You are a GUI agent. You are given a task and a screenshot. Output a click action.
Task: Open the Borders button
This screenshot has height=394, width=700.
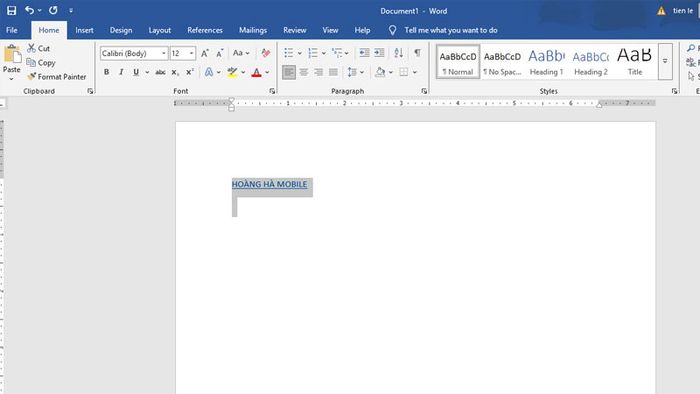tap(404, 72)
